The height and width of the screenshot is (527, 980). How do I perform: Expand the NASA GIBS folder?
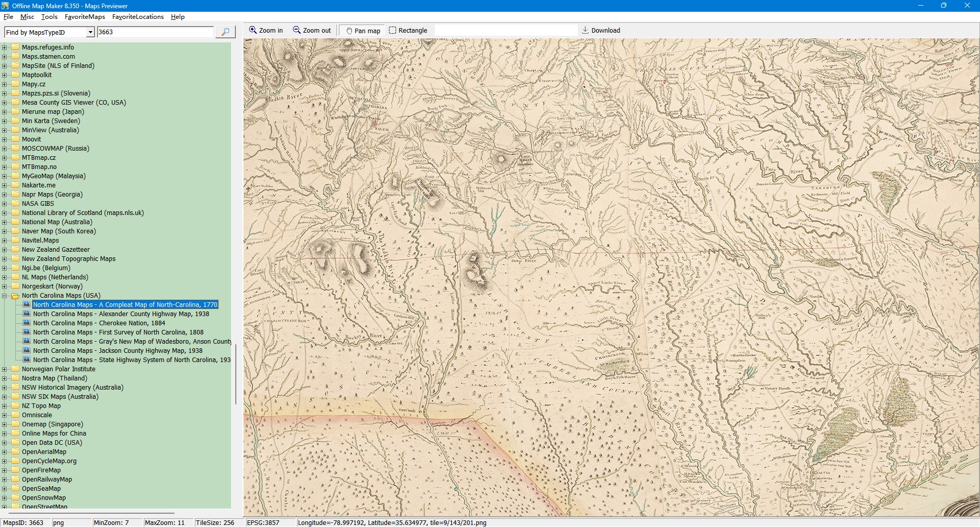[x=5, y=204]
